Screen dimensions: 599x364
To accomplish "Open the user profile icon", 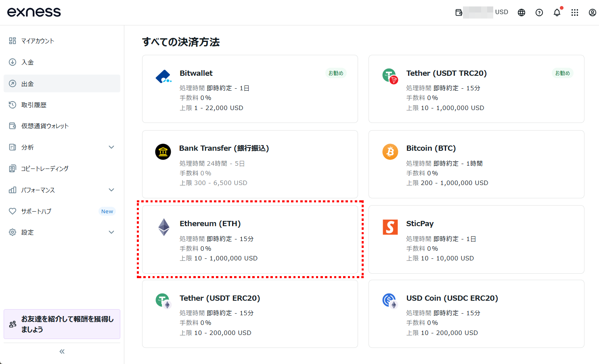I will (592, 12).
